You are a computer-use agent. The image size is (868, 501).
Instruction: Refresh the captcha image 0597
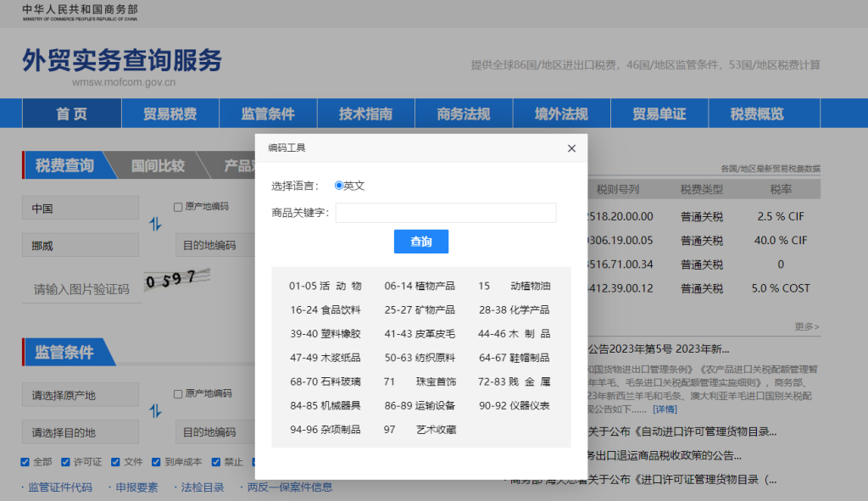[x=177, y=279]
